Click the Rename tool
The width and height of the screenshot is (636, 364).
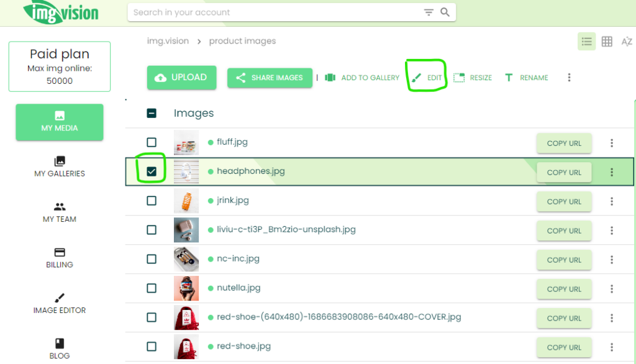pos(527,78)
